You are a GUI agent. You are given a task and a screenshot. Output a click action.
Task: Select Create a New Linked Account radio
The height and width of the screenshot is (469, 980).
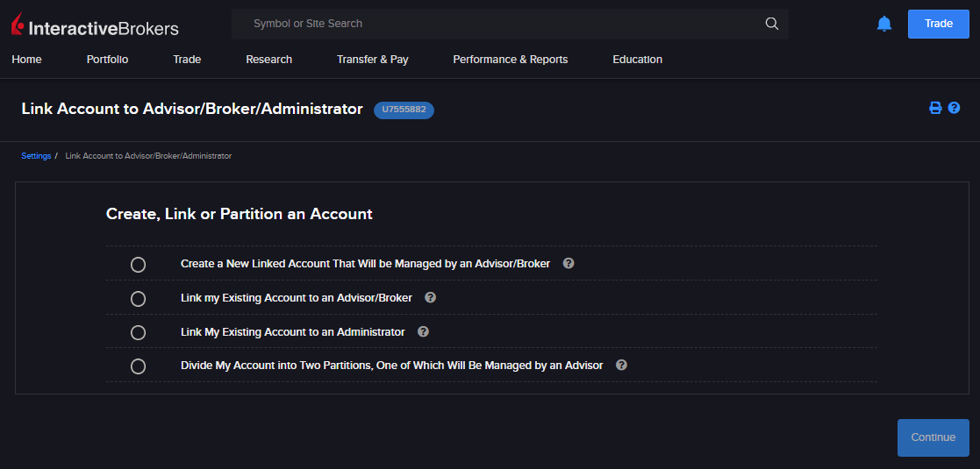coord(138,265)
